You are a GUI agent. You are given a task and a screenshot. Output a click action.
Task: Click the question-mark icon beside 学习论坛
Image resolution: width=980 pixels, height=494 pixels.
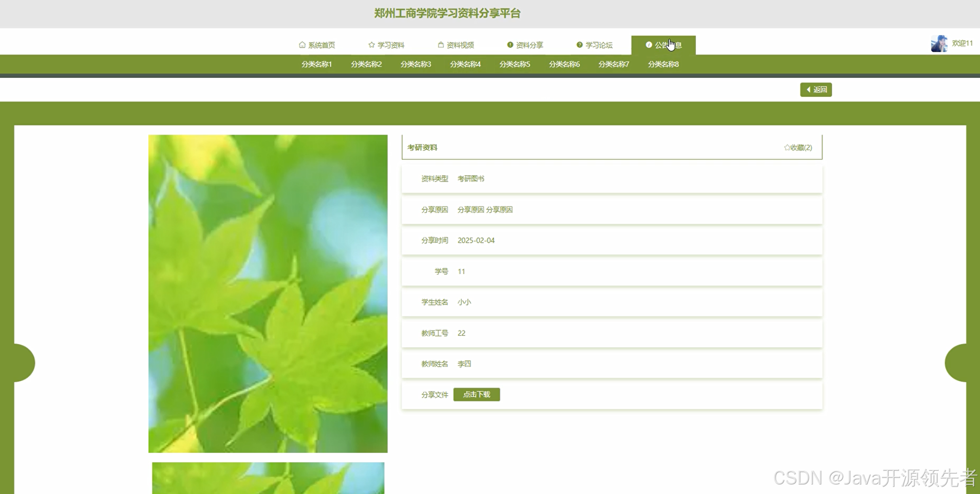click(579, 44)
